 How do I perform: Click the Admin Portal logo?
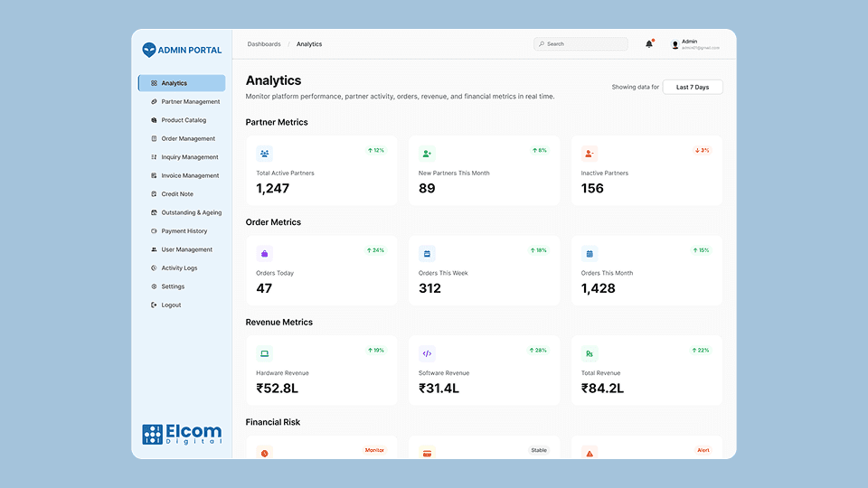point(182,51)
